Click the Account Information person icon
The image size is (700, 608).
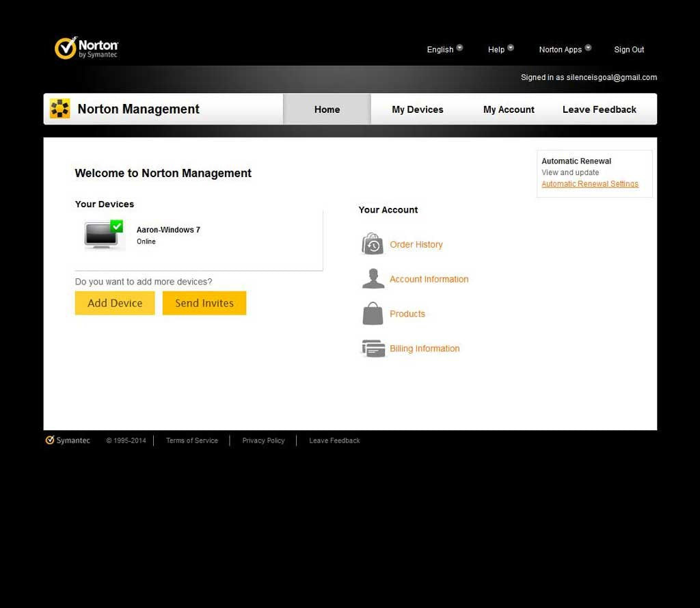pyautogui.click(x=373, y=279)
